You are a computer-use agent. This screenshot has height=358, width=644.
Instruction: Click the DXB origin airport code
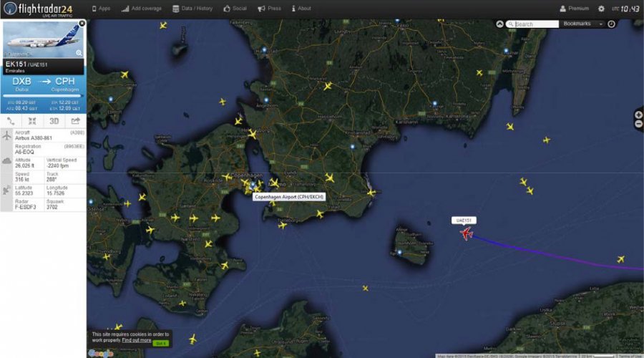click(21, 82)
